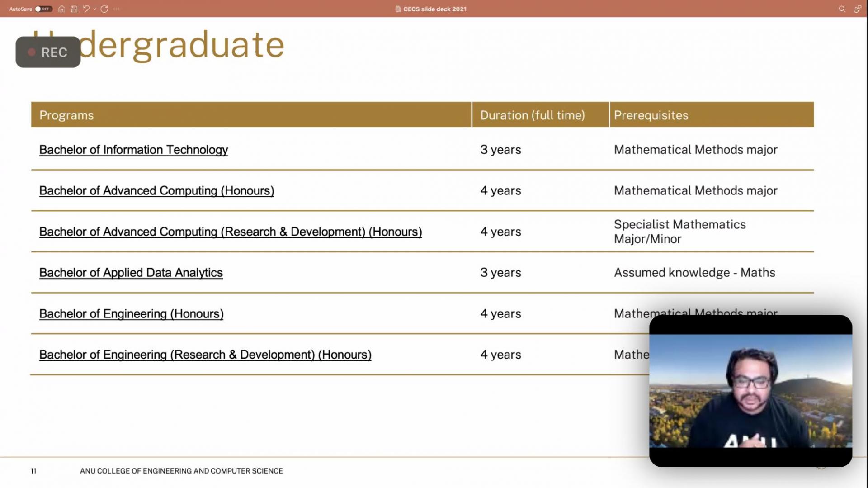
Task: Click 3 years in Applied Data Analytics row
Action: 500,273
